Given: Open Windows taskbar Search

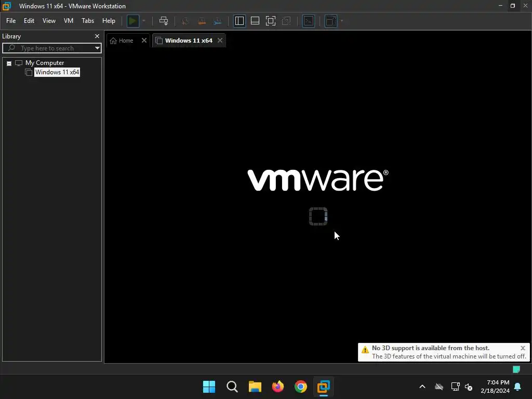Looking at the screenshot, I should tap(232, 387).
